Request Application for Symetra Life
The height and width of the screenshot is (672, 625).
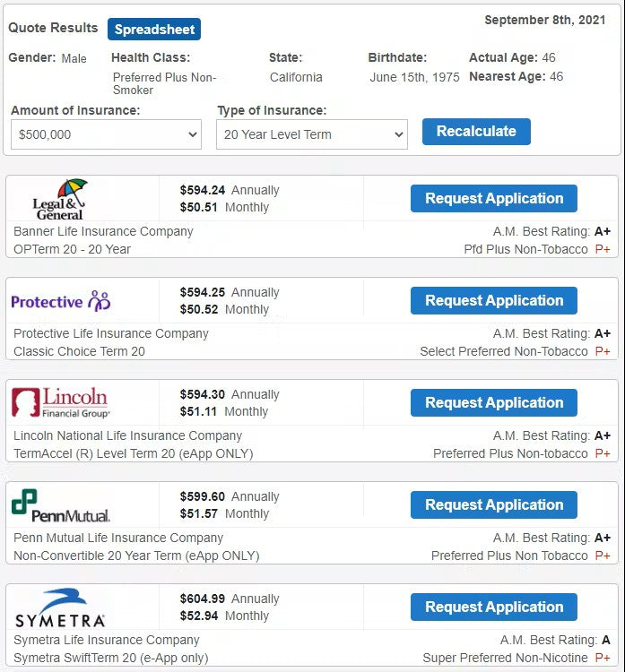click(x=494, y=607)
